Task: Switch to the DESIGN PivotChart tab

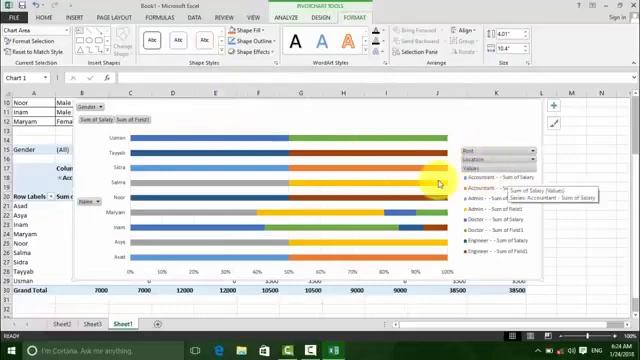Action: tap(321, 18)
